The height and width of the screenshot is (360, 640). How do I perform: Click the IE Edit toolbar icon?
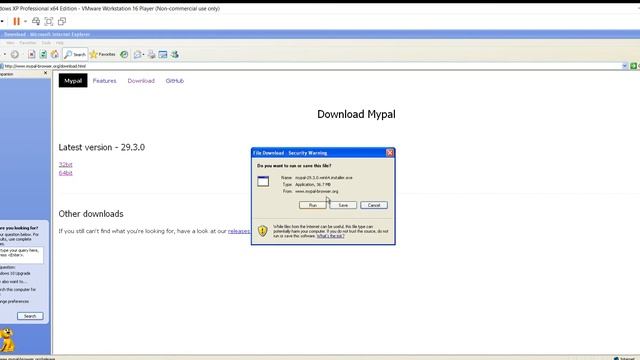pyautogui.click(x=163, y=54)
